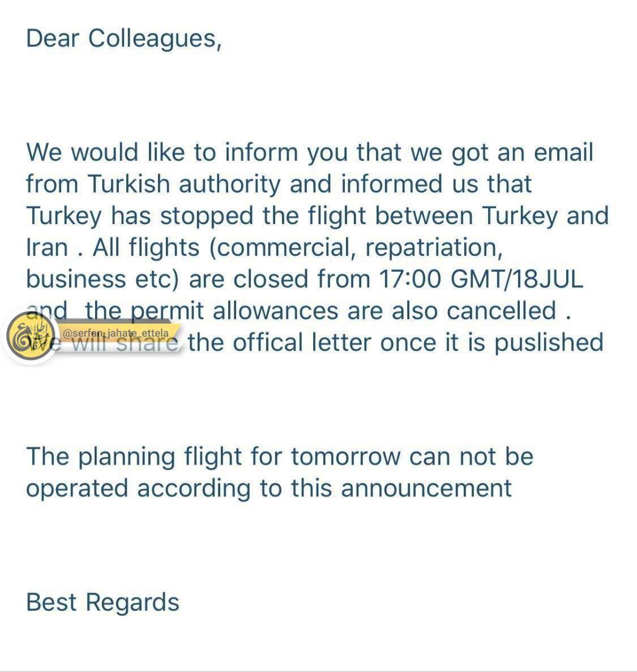Select the word "repatriation," in the message
Viewport: 637px width, 672px height.
click(433, 249)
